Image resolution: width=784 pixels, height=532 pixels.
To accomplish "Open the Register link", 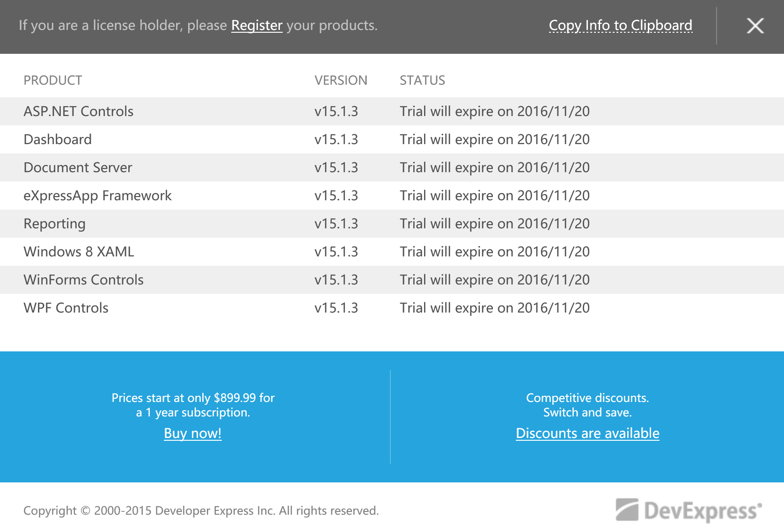I will point(256,25).
